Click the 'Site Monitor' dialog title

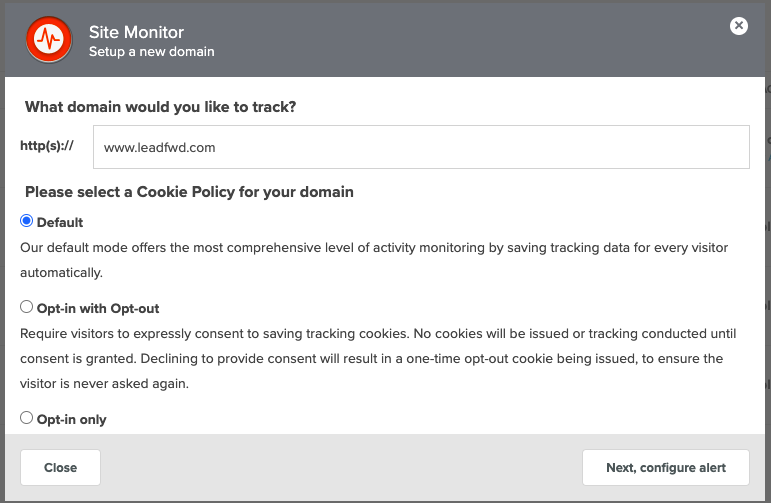coord(136,32)
